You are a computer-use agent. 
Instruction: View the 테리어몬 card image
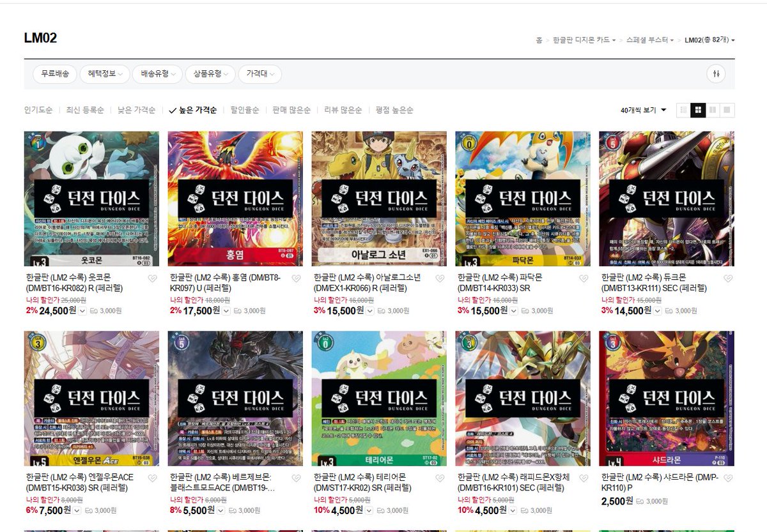(x=379, y=399)
